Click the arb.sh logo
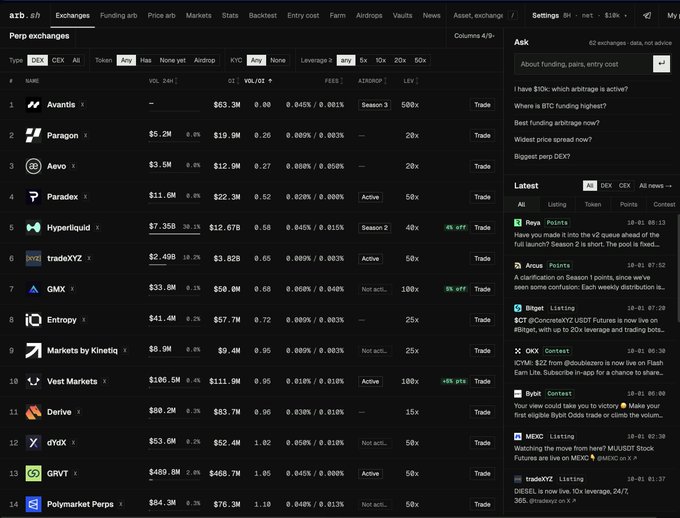Screen dimensions: 680x518 coord(25,15)
